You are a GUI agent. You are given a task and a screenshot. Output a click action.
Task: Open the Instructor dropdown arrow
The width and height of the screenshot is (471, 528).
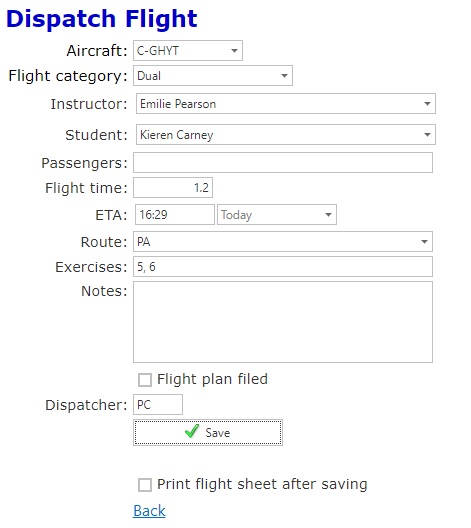pos(427,104)
